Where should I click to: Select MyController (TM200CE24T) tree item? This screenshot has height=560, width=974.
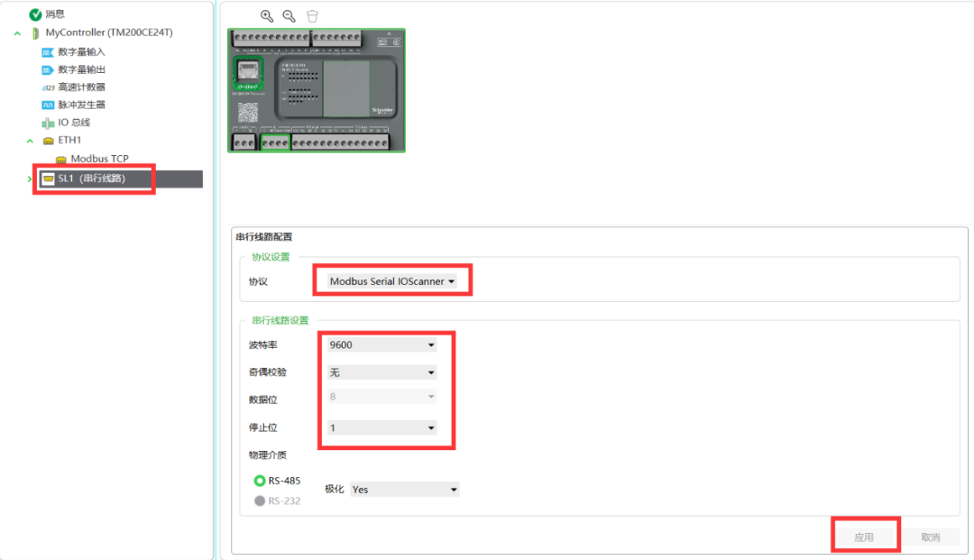click(x=109, y=32)
